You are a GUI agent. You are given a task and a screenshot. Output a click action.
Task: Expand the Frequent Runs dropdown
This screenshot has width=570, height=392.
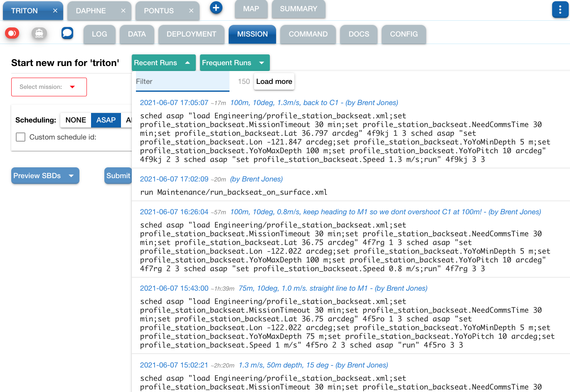click(234, 63)
